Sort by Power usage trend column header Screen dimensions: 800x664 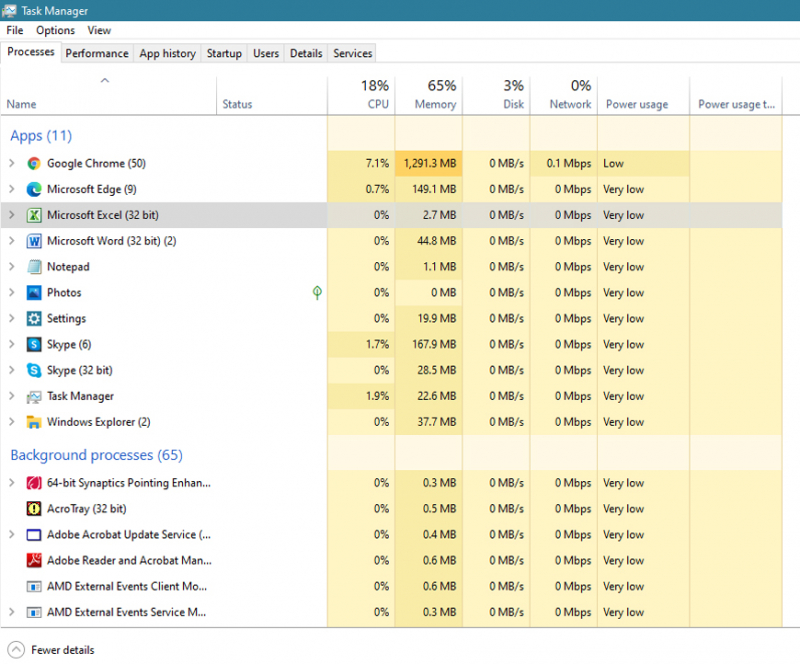736,95
